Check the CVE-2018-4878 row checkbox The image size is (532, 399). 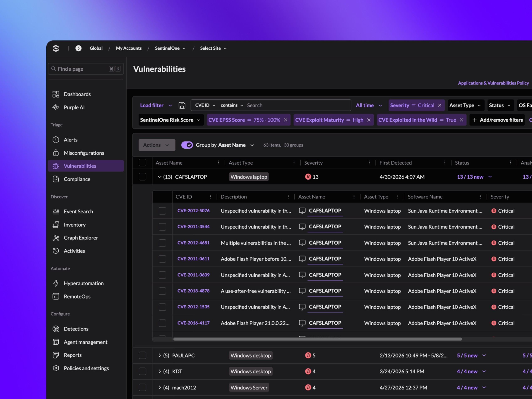click(x=162, y=291)
